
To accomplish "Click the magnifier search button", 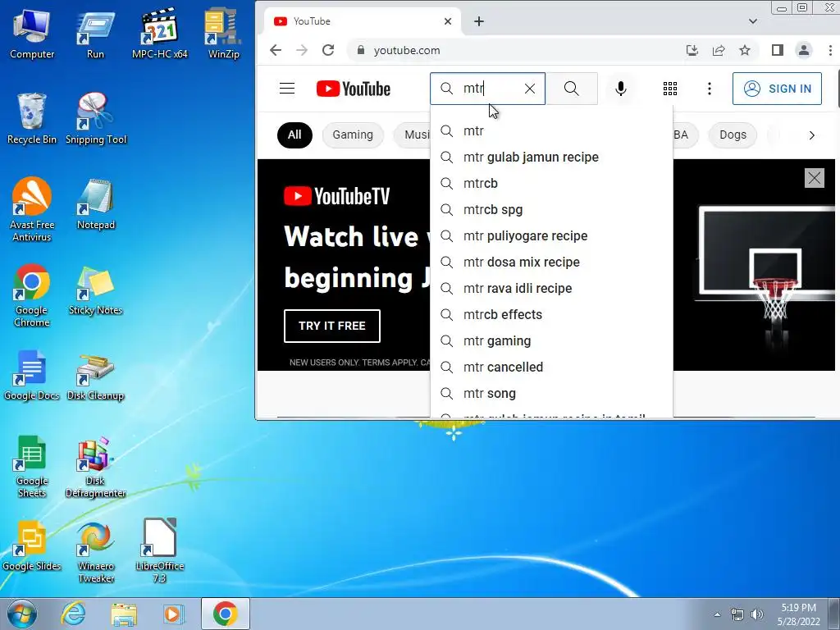I will pos(572,89).
